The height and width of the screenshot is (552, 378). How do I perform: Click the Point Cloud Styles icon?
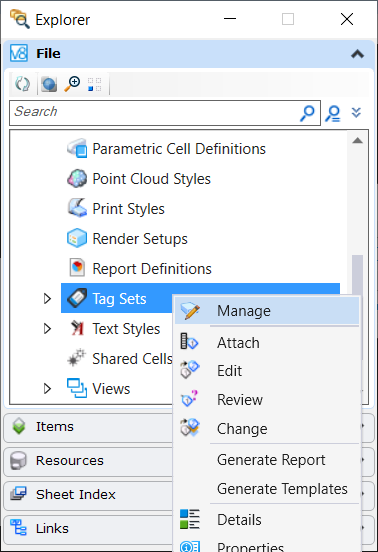pos(77,178)
